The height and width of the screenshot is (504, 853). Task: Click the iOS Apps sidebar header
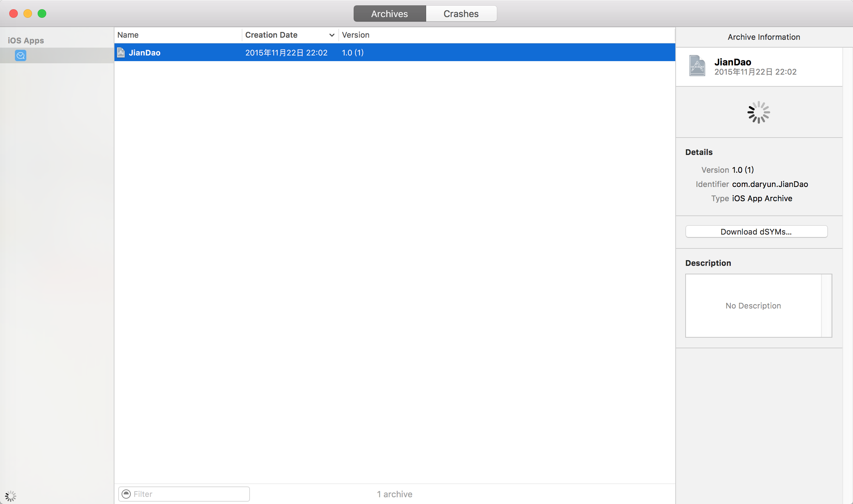click(x=26, y=41)
